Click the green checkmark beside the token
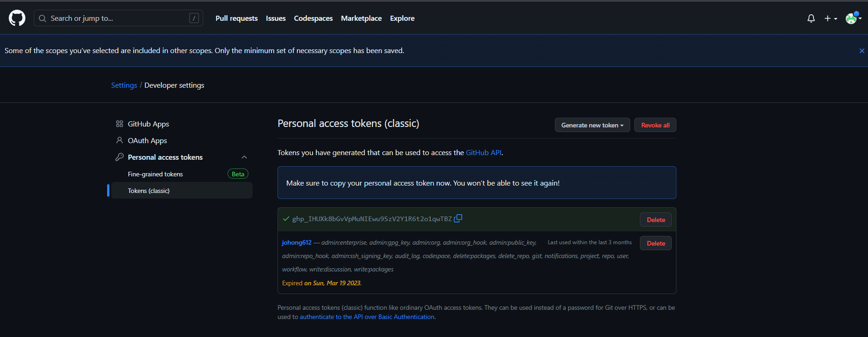This screenshot has width=868, height=337. coord(286,219)
